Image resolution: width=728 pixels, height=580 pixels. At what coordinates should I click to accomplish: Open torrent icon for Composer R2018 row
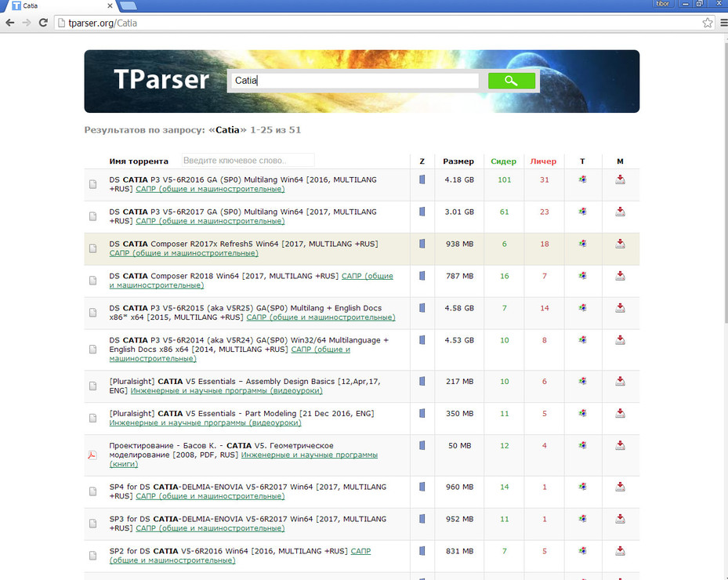click(x=582, y=275)
